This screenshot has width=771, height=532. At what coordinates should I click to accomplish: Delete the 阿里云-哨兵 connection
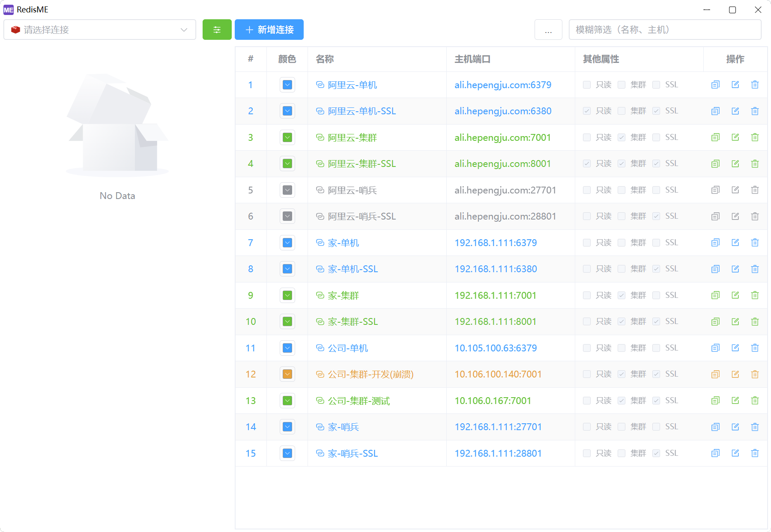click(755, 190)
